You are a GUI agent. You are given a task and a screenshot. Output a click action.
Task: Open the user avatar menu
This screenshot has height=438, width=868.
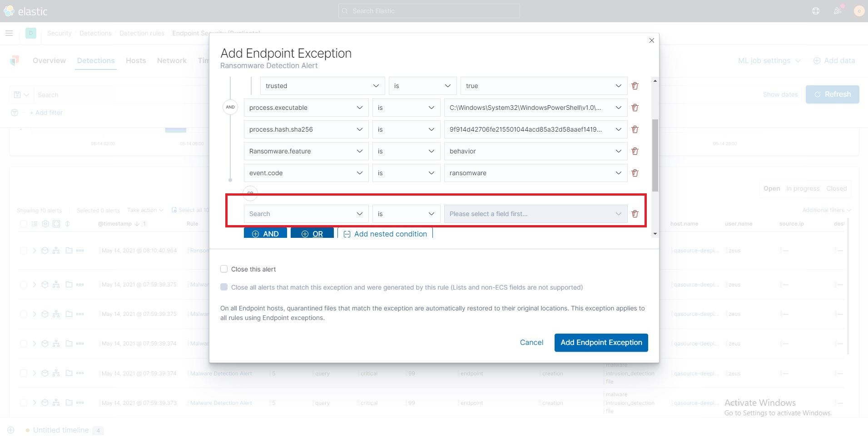(x=859, y=11)
